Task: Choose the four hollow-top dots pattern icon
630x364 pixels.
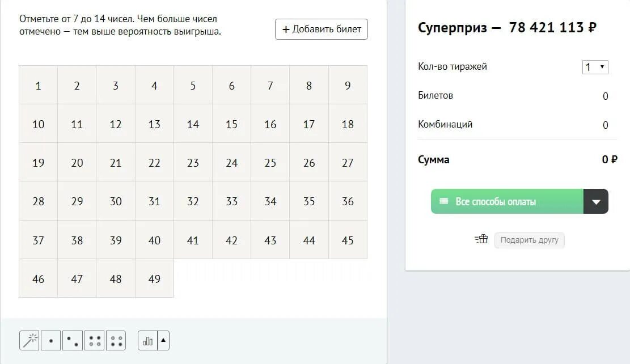Action: coord(116,341)
